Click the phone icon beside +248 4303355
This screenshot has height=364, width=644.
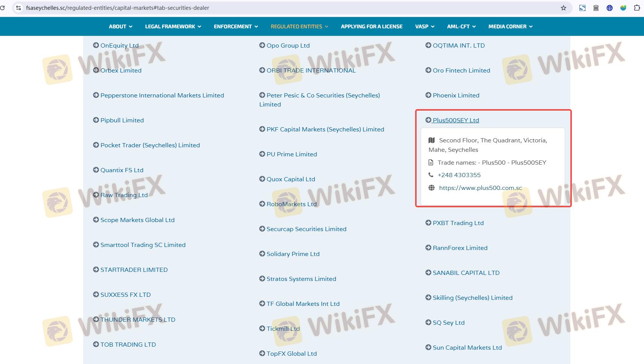pyautogui.click(x=431, y=175)
